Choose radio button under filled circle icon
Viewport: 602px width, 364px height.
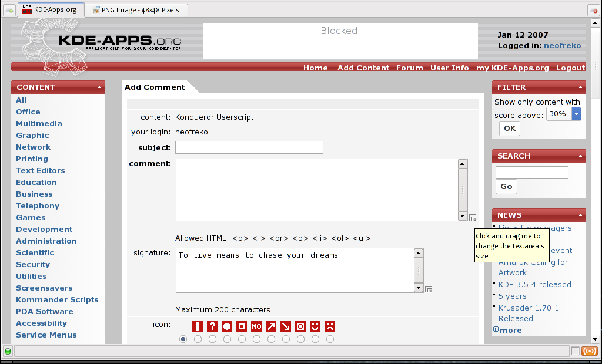(x=228, y=339)
